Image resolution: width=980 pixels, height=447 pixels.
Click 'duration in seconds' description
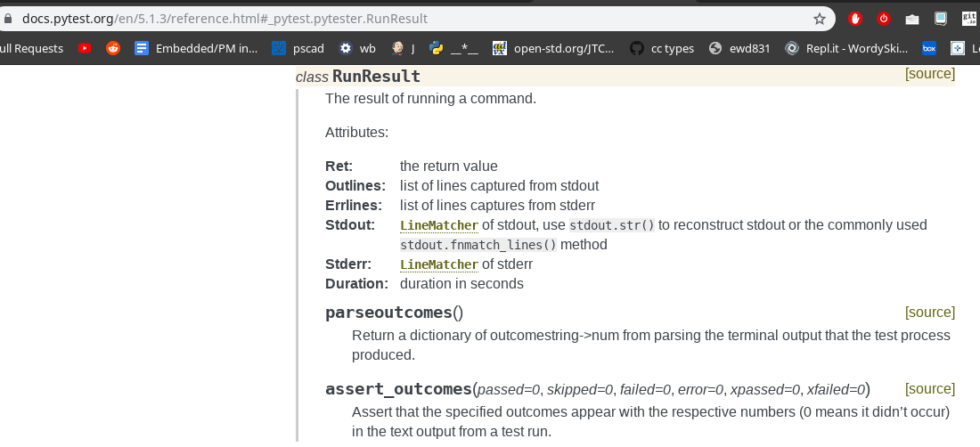coord(461,283)
